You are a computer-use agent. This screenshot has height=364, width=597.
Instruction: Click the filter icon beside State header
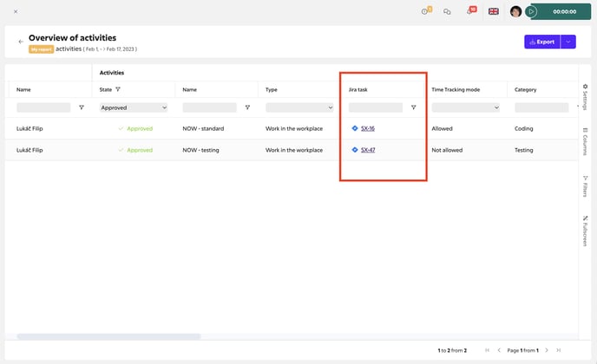[x=118, y=89]
